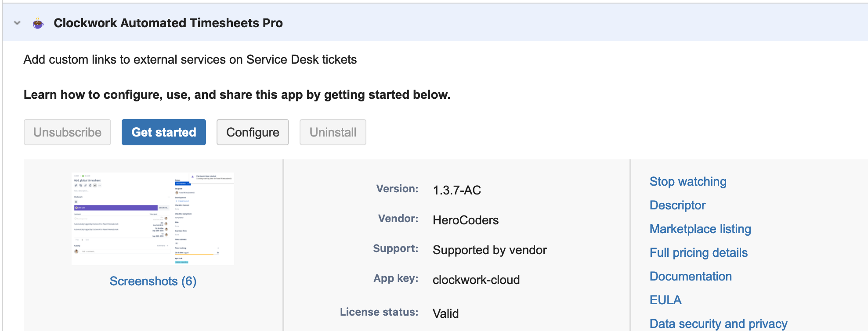Click the Stop watching link
The width and height of the screenshot is (868, 331).
pos(687,182)
